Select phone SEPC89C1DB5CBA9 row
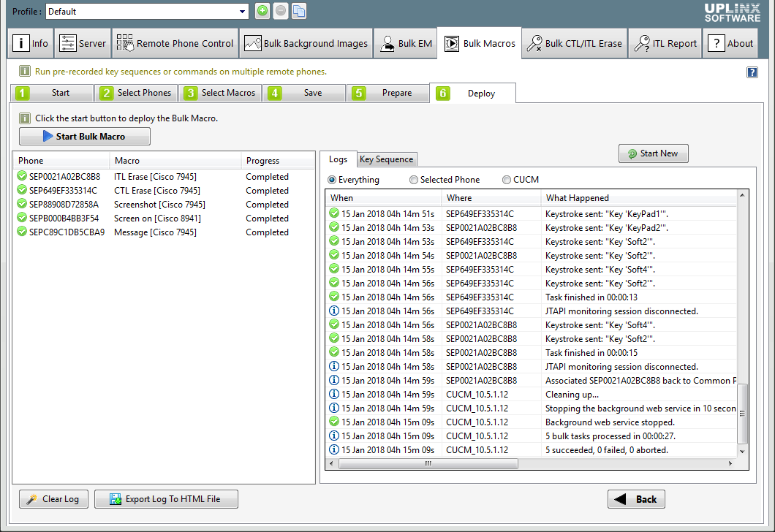The height and width of the screenshot is (532, 775). (x=164, y=232)
